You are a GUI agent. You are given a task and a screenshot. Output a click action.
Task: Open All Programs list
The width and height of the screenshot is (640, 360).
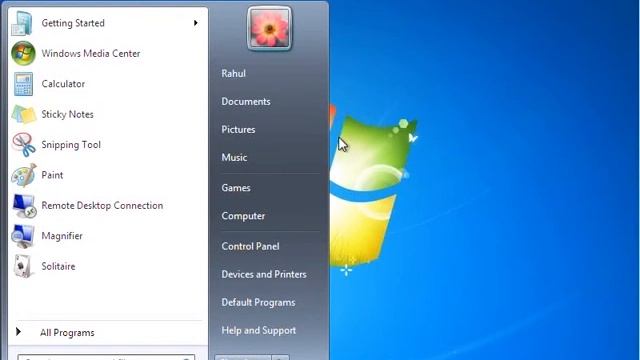point(67,333)
